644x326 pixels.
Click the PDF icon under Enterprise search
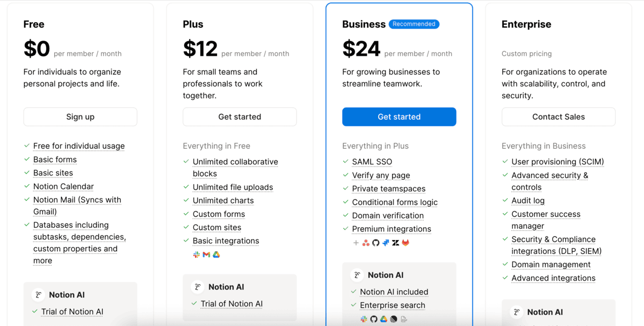(404, 319)
